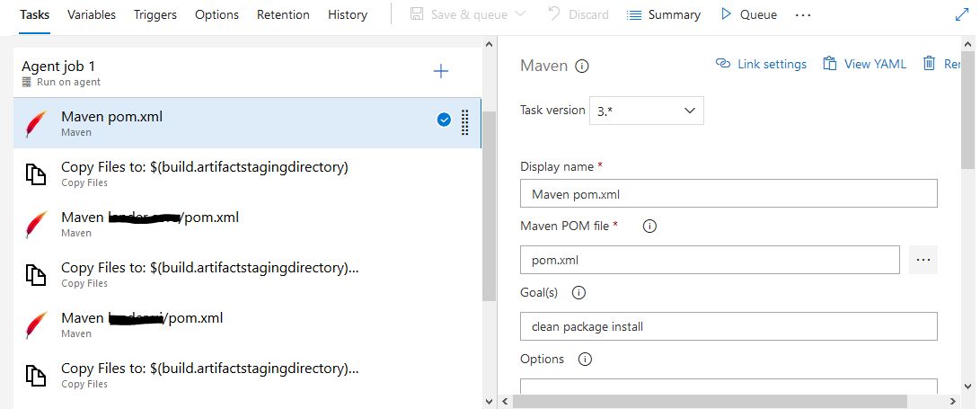The height and width of the screenshot is (409, 980).
Task: Go to the Retention tab
Action: point(283,15)
